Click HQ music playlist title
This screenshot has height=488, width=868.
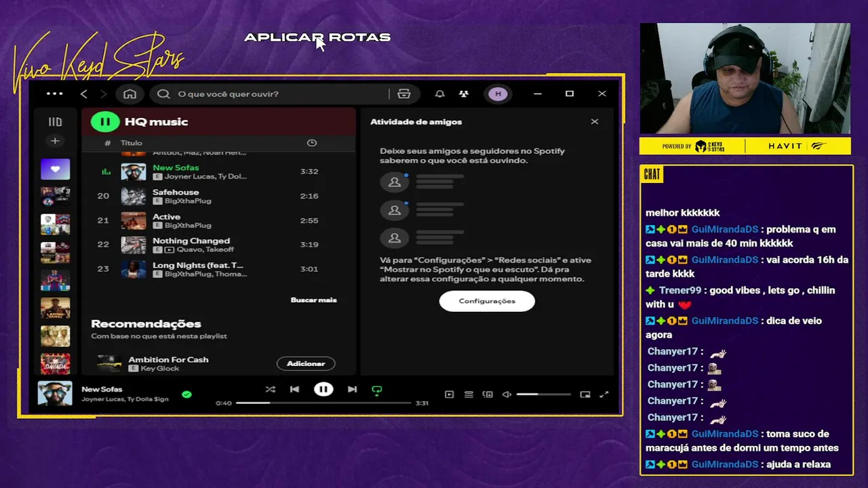pyautogui.click(x=156, y=122)
